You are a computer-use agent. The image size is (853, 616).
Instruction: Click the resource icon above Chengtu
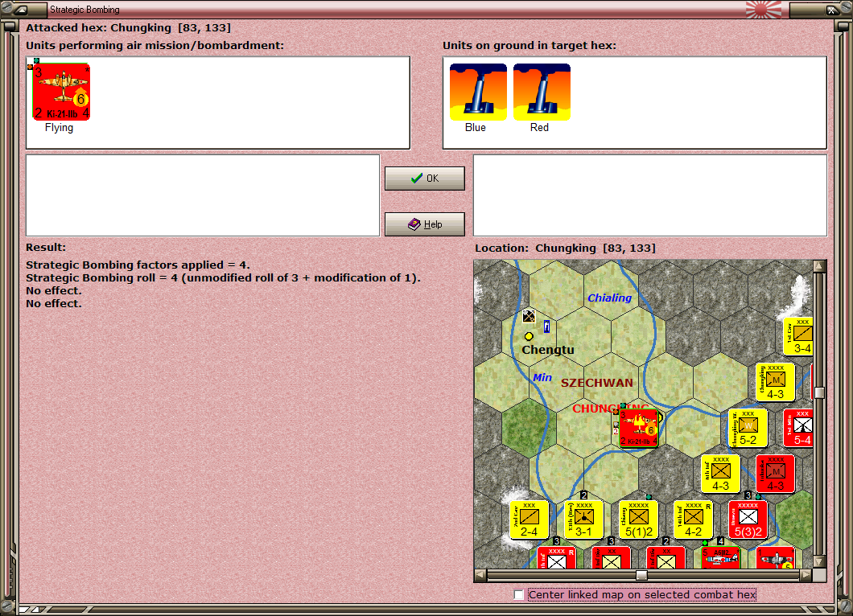click(x=529, y=316)
